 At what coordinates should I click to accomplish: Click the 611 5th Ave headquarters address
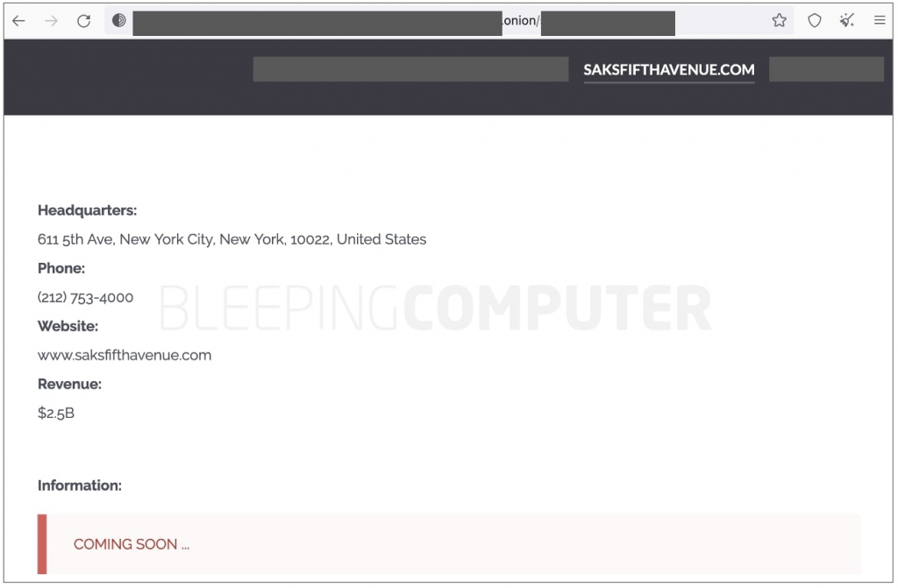[232, 239]
